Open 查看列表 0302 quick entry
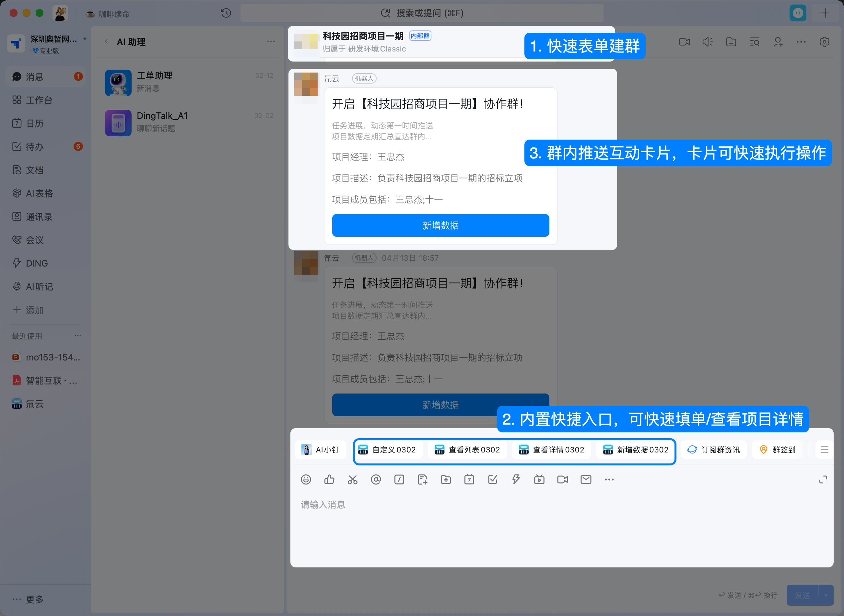The height and width of the screenshot is (616, 844). [467, 450]
